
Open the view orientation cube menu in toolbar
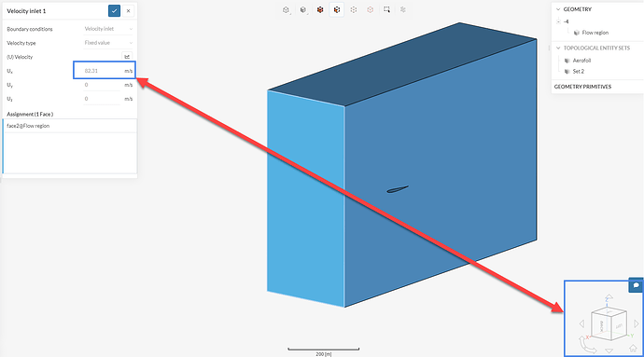[x=287, y=10]
